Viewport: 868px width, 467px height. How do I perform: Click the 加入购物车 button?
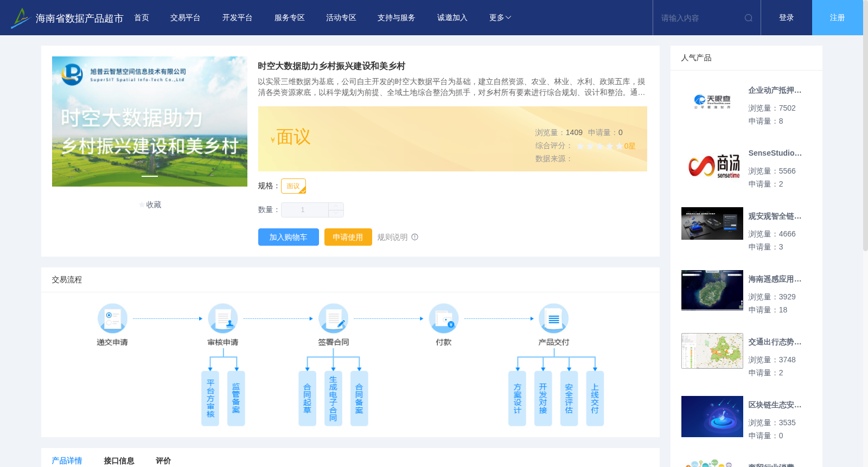288,237
